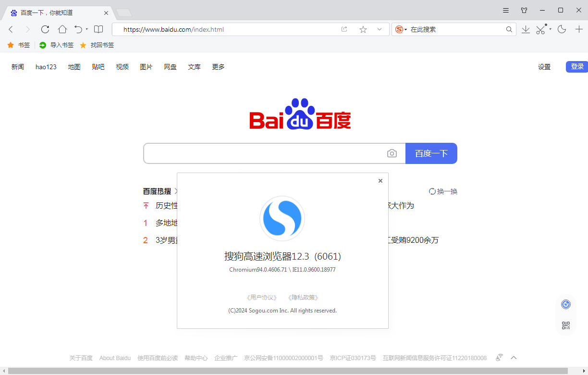This screenshot has width=588, height=375.
Task: Open the hamburger main menu
Action: [506, 10]
